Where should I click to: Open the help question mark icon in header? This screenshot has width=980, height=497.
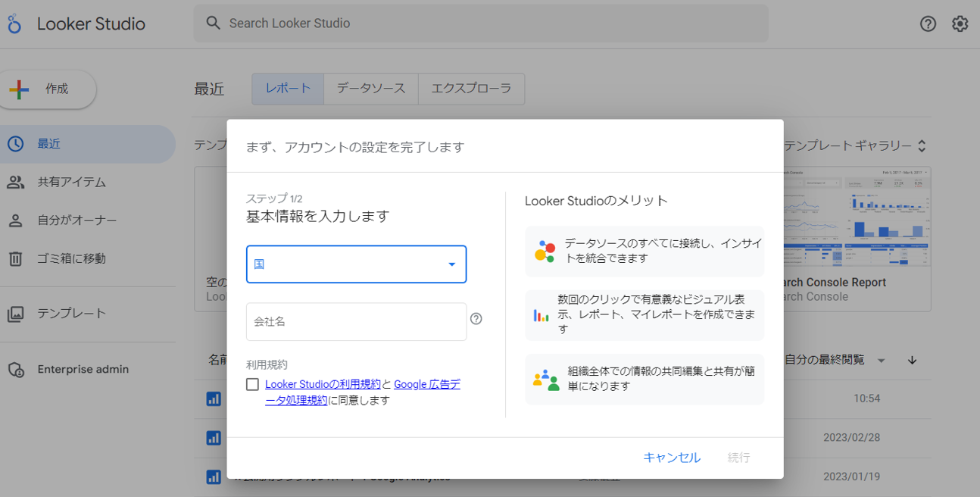coord(928,23)
